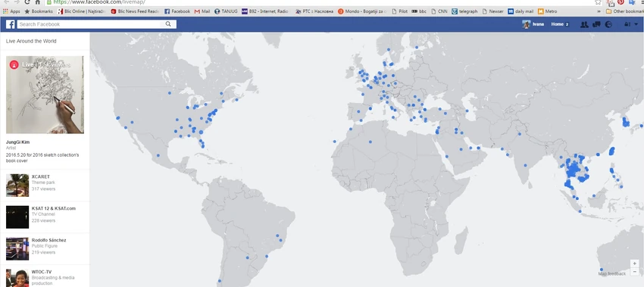Expand the account settings dropdown arrow
Screen dimensions: 644x287
tap(636, 24)
